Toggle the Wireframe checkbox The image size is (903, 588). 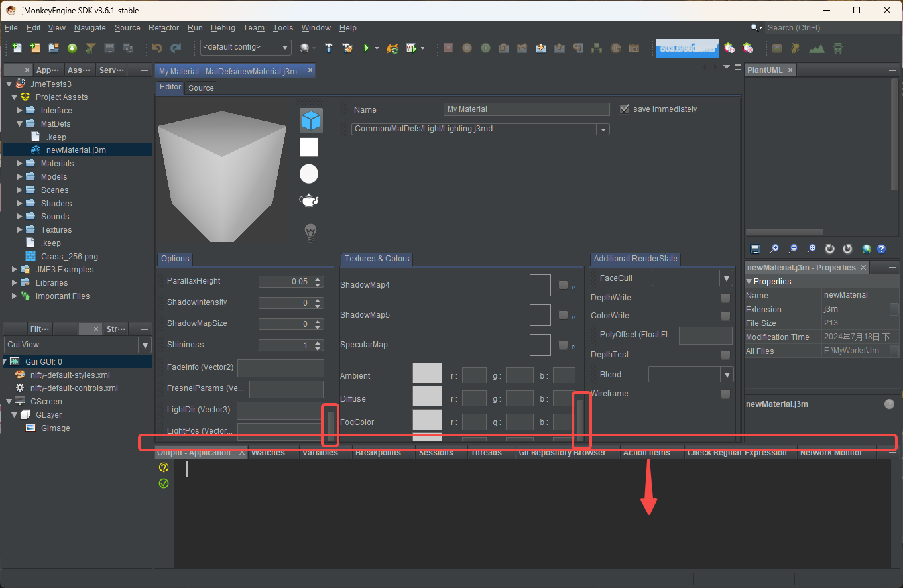coord(725,394)
